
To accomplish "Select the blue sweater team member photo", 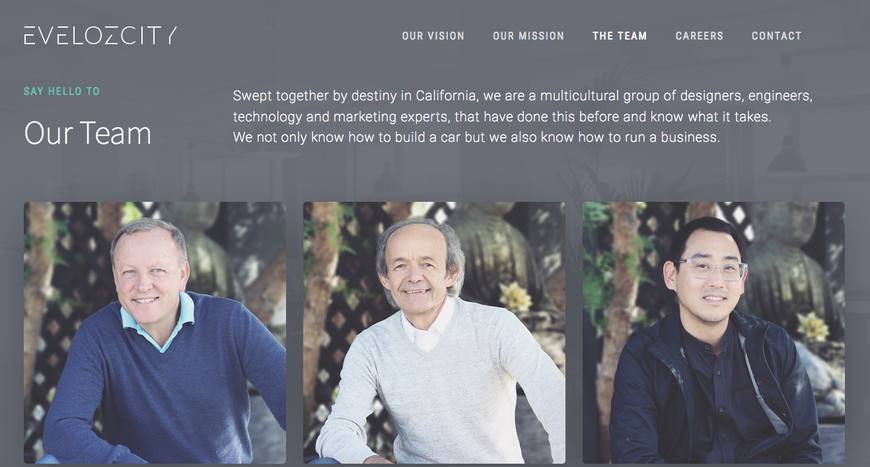I will coord(155,333).
